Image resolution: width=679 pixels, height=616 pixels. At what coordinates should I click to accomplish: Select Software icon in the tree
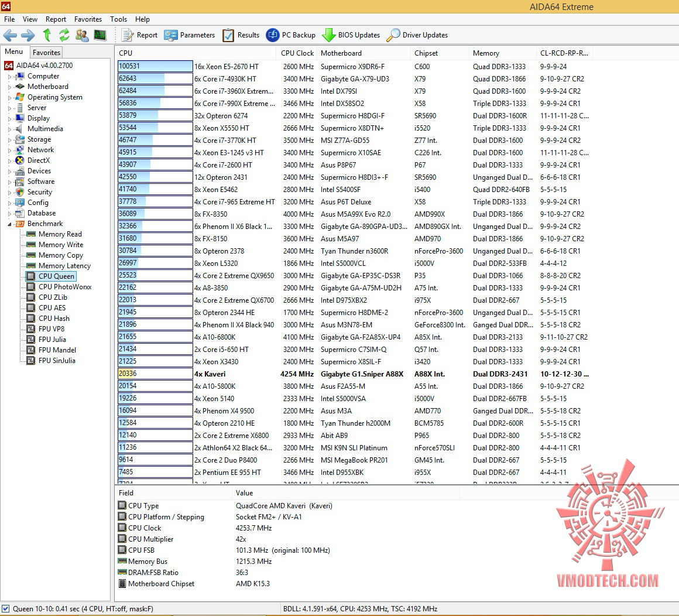19,182
